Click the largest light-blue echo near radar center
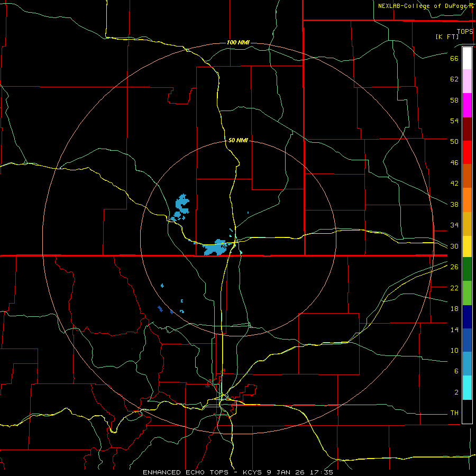This screenshot has height=476, width=476. 215,248
